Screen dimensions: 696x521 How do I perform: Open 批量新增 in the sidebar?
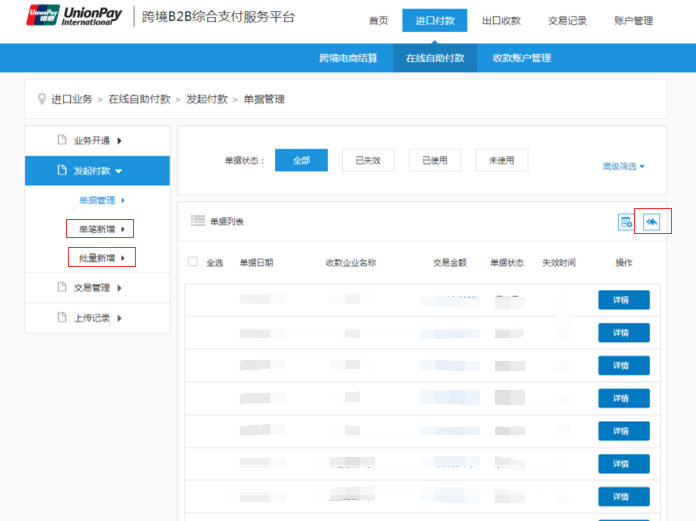click(100, 258)
